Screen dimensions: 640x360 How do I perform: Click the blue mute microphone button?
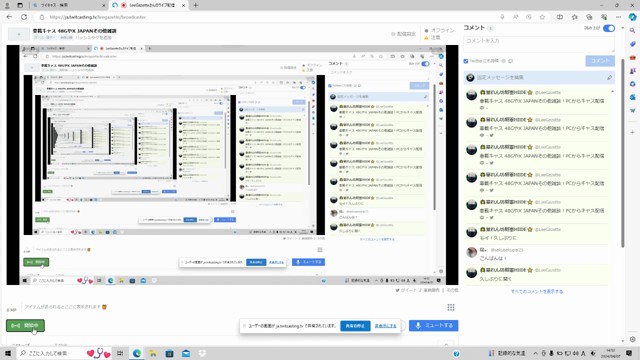click(433, 326)
